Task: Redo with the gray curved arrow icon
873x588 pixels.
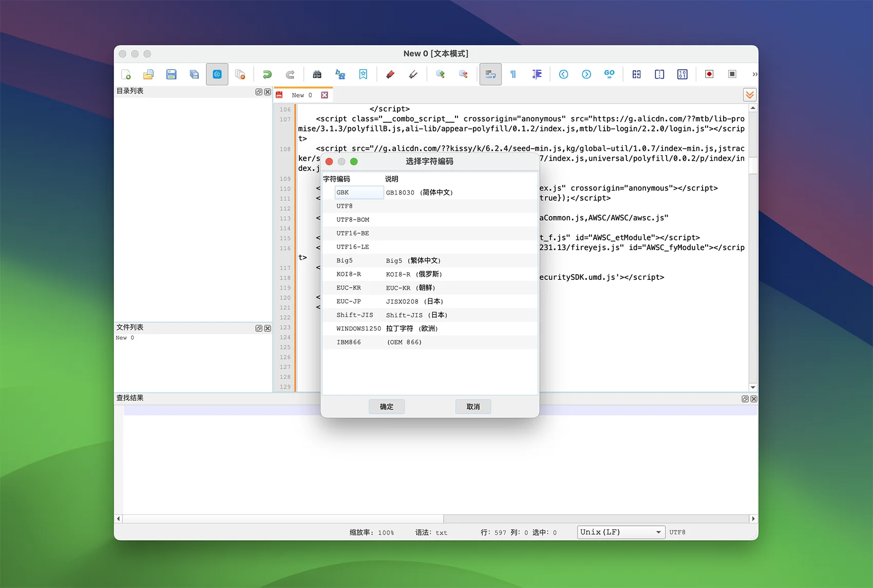Action: 290,74
